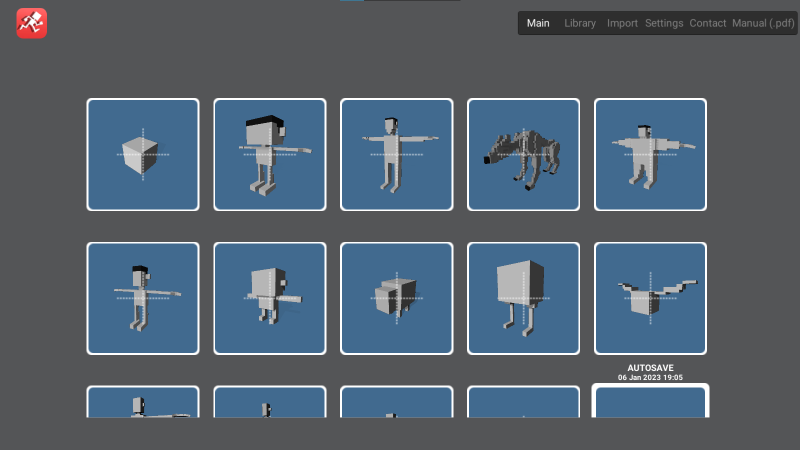Click the date 06 Jan 2023 19:05

tap(651, 378)
